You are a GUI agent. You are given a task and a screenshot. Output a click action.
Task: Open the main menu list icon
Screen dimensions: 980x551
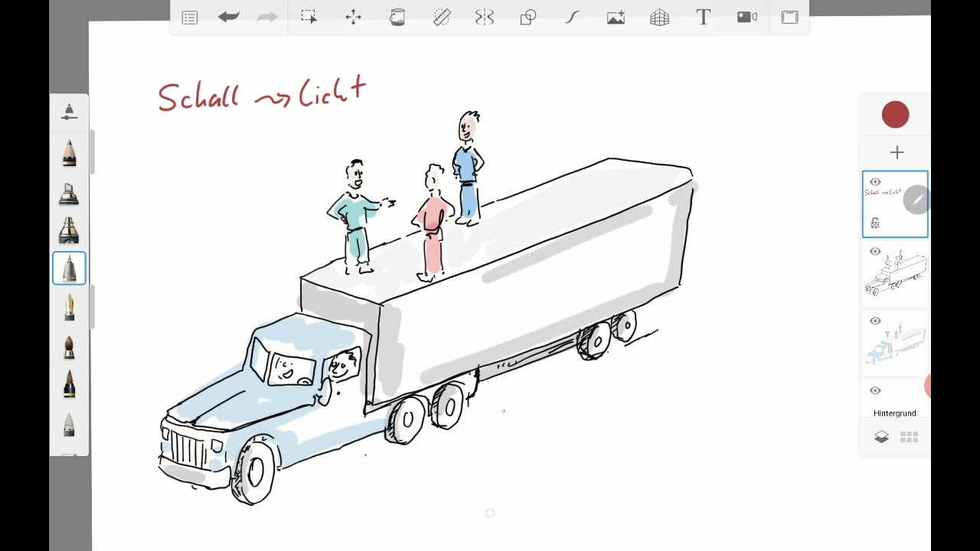click(x=190, y=17)
